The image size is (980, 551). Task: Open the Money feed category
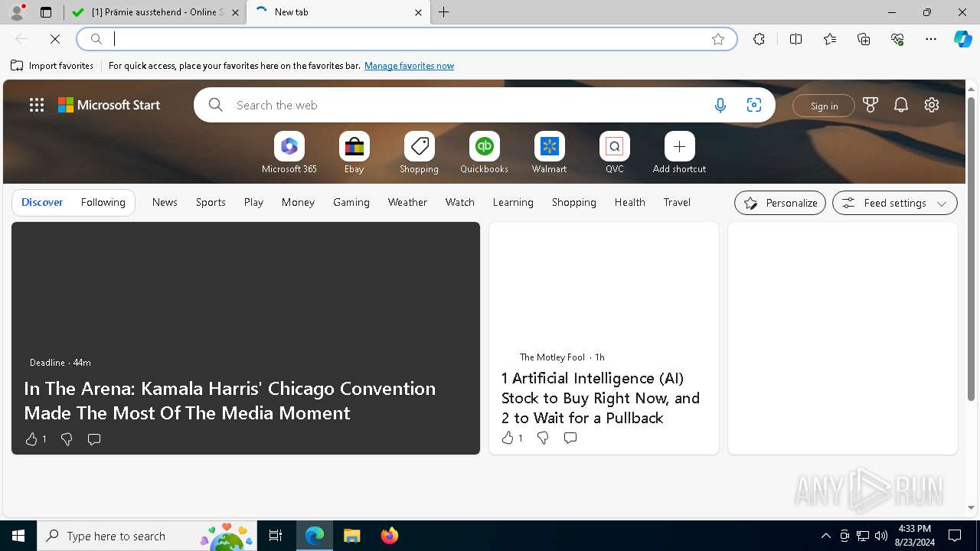298,203
